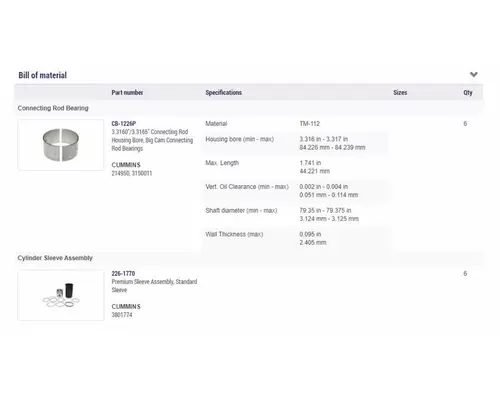Open the connecting rod bearing product image
Screen dimensions: 500x400
point(61,145)
